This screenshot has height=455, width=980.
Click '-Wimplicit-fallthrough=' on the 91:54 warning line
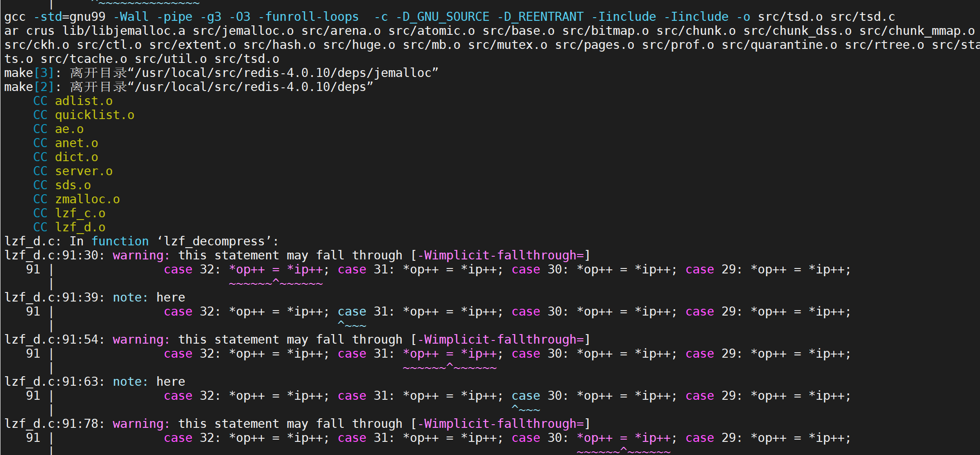click(500, 340)
